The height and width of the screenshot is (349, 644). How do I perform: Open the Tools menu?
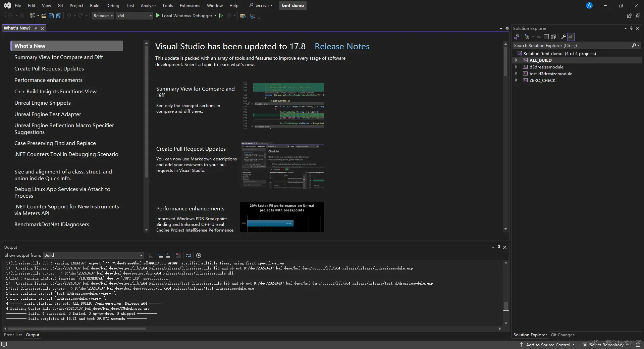click(x=167, y=5)
